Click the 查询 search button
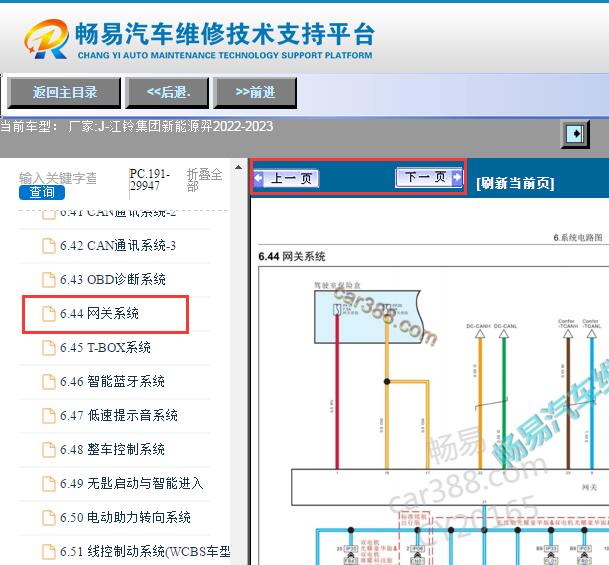The image size is (609, 565). coord(42,192)
